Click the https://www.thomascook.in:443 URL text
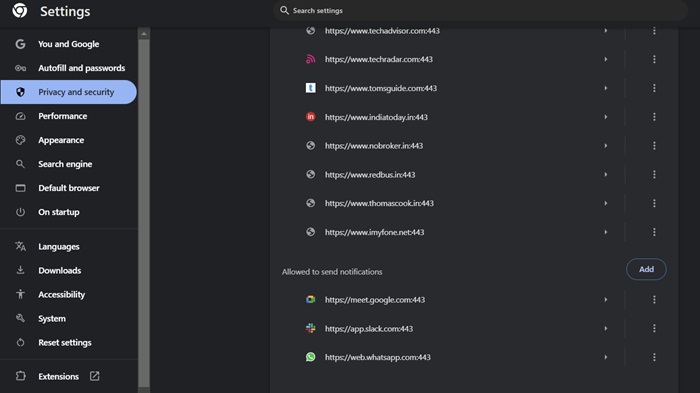 pos(379,203)
